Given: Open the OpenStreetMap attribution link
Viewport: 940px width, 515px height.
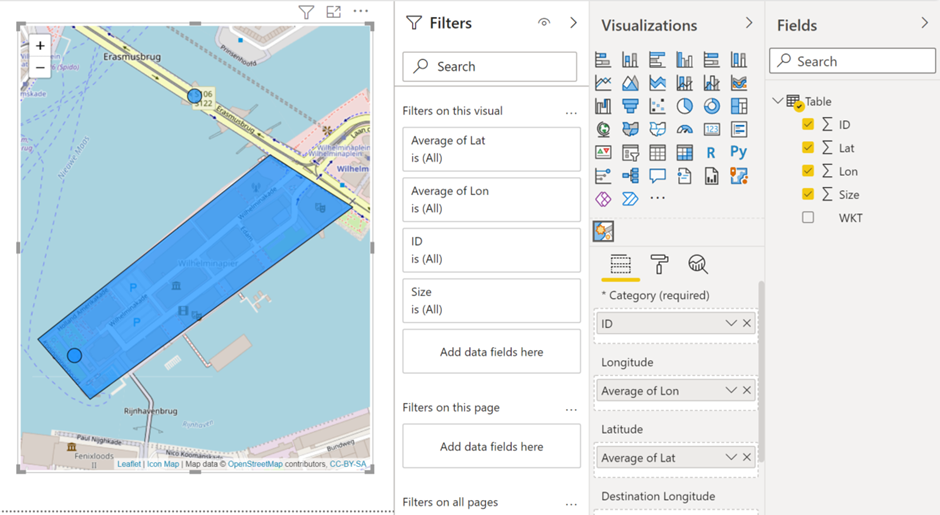Looking at the screenshot, I should (254, 464).
